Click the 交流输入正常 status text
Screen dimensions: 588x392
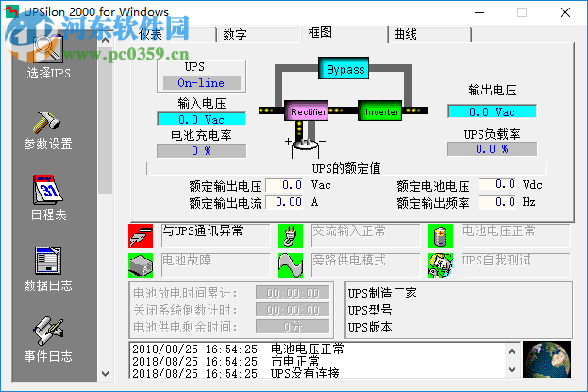(349, 230)
